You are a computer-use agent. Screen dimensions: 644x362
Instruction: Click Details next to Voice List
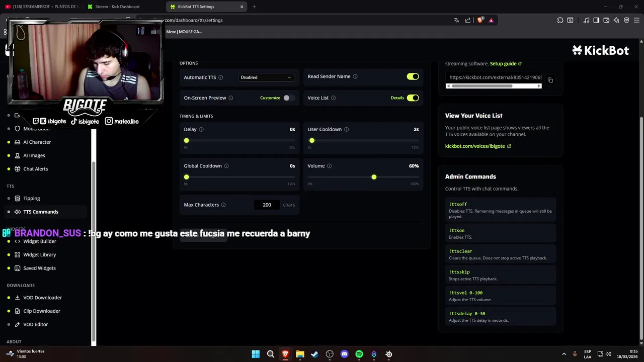coord(397,98)
